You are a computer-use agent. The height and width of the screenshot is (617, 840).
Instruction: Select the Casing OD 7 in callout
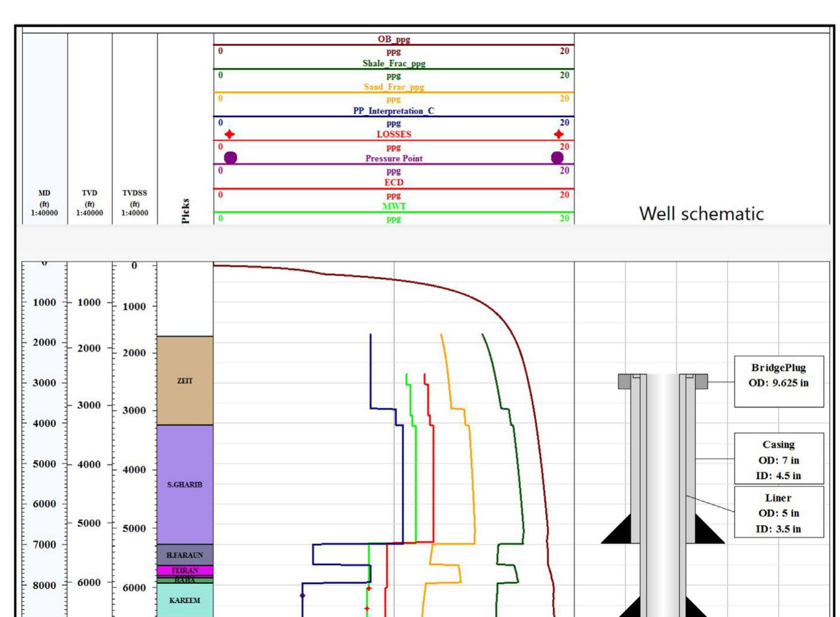(779, 459)
